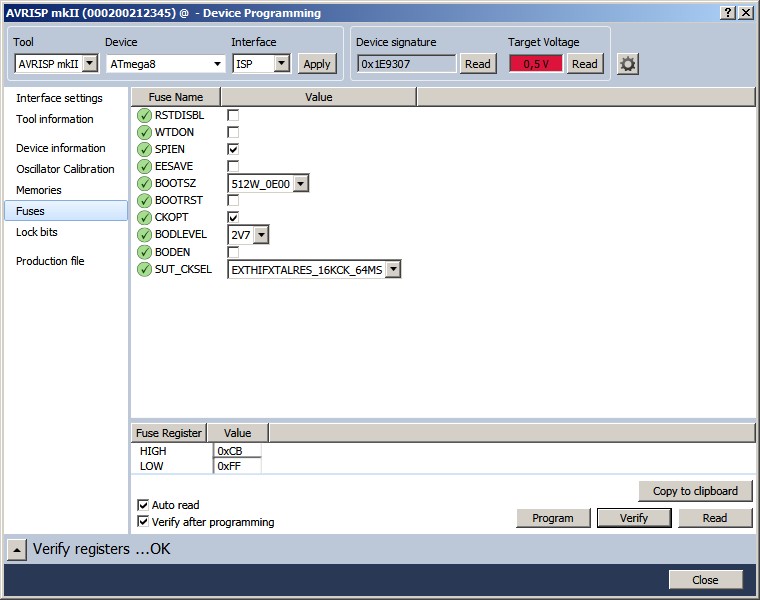Click the HIGH fuse register value 0xCB

point(237,451)
